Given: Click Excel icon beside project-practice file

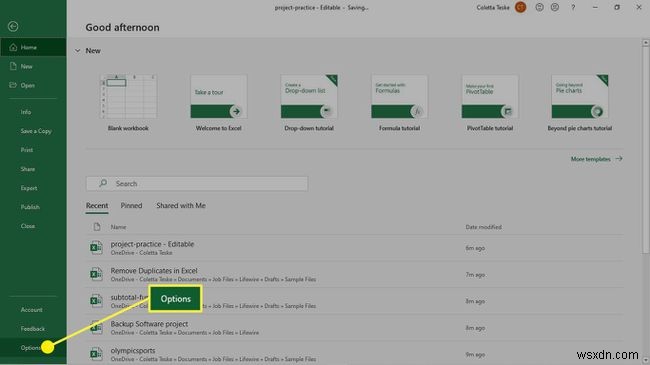Looking at the screenshot, I should 96,248.
